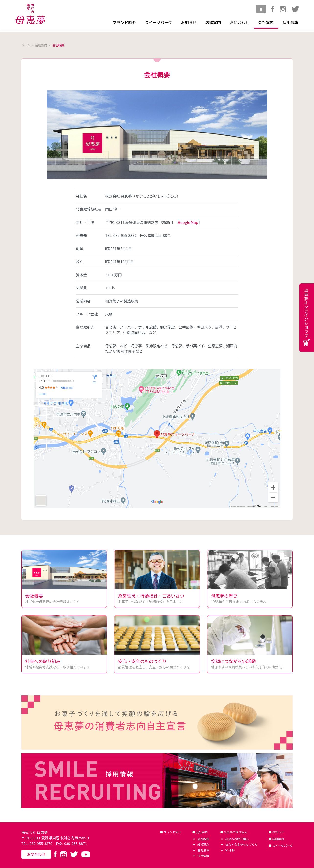The width and height of the screenshot is (314, 868).
Task: Open the 笑顔につながる5S活動 card
Action: pyautogui.click(x=250, y=644)
